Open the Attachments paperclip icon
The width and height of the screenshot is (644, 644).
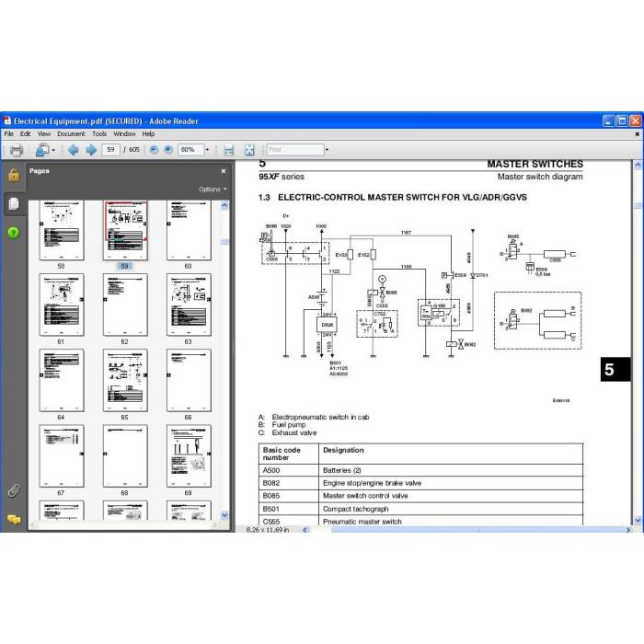(x=14, y=490)
